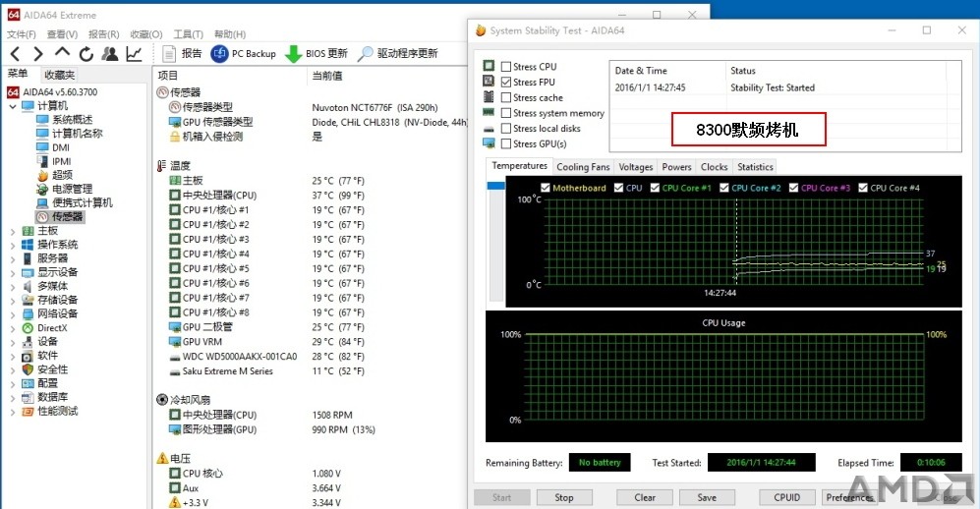Click the CPUID button
Viewport: 980px width, 509px height.
pos(787,498)
